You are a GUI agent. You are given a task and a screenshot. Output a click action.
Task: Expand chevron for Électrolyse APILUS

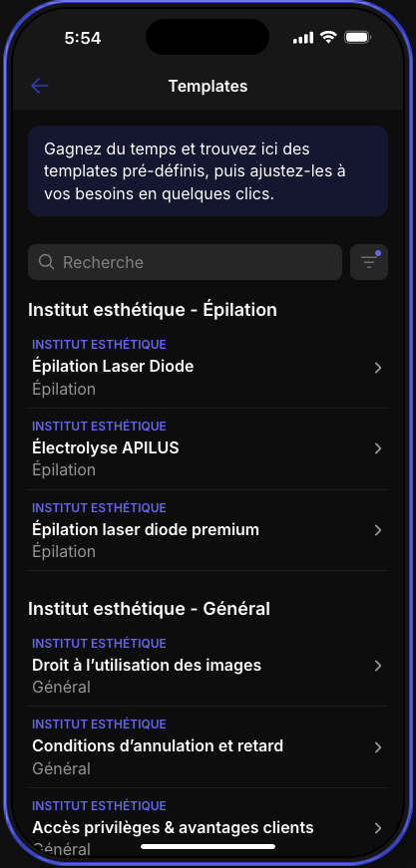[378, 448]
